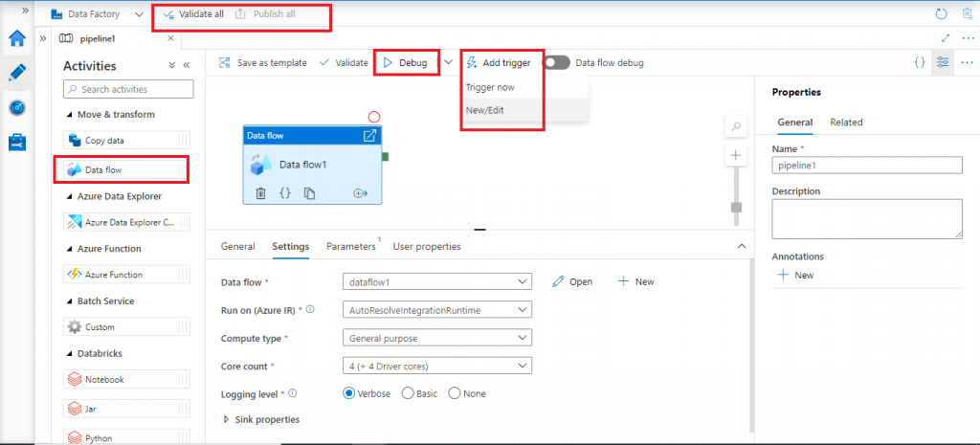Add output from Data flow1 arrow icon
Image resolution: width=980 pixels, height=445 pixels.
[x=361, y=193]
